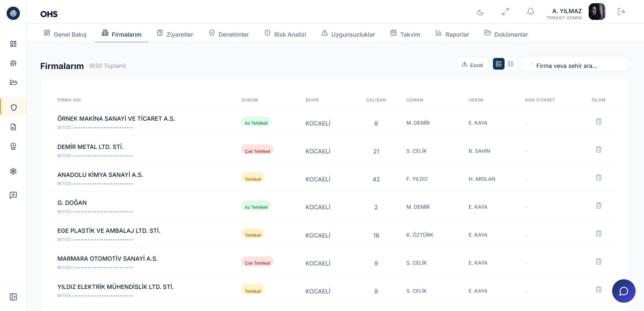Image resolution: width=644 pixels, height=311 pixels.
Task: Click the ÇALIŞAN column header
Action: click(376, 100)
